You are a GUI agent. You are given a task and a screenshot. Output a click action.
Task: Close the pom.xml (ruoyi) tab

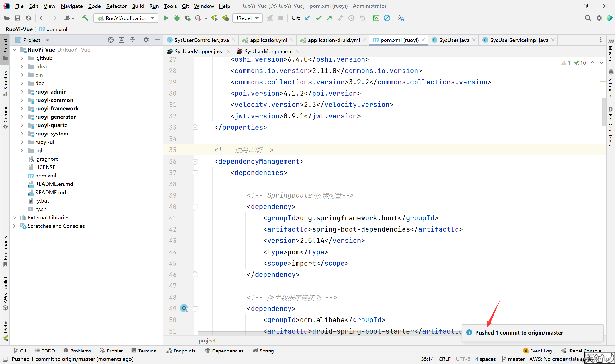[423, 40]
